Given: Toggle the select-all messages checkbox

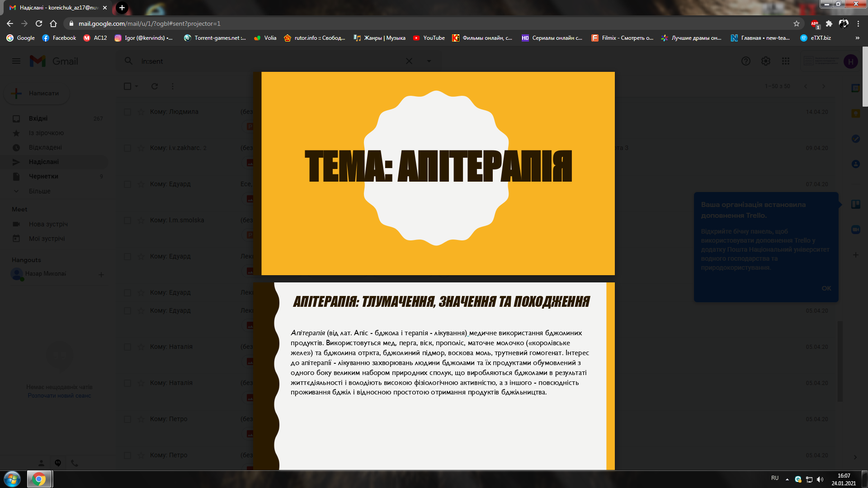Looking at the screenshot, I should point(127,86).
